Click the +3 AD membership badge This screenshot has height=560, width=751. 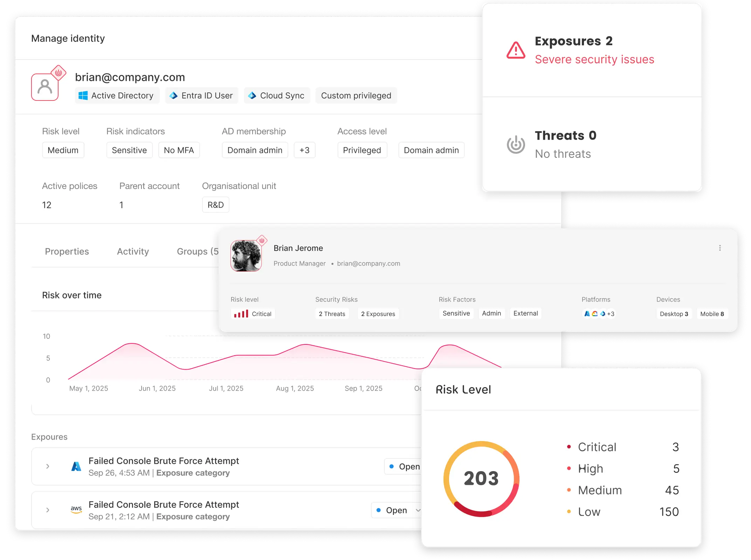coord(304,150)
